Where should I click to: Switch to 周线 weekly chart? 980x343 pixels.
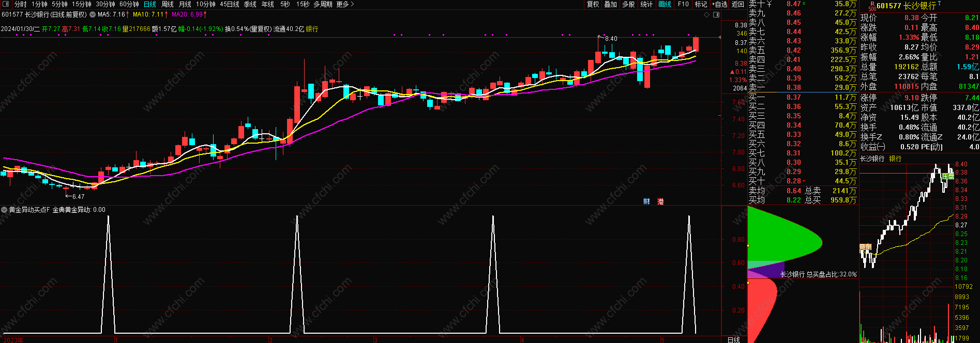tap(168, 4)
